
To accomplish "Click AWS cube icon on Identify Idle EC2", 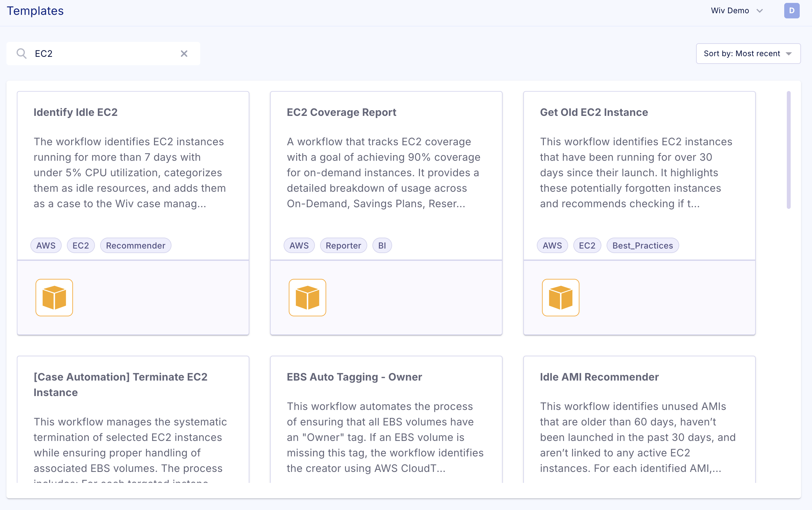I will click(x=54, y=297).
